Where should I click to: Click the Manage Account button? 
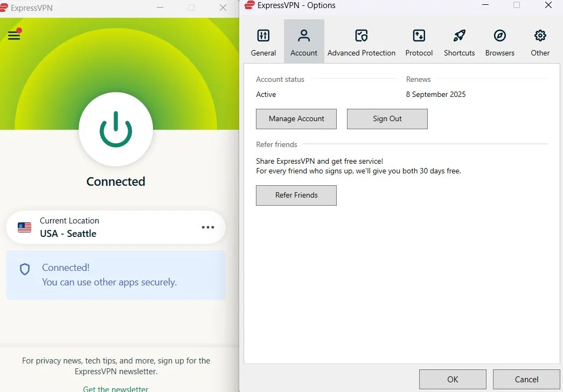(x=296, y=119)
